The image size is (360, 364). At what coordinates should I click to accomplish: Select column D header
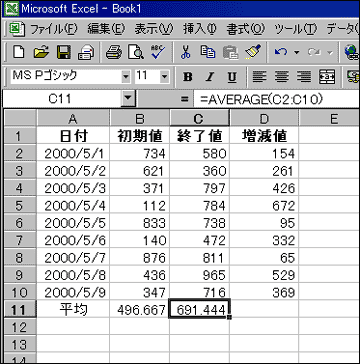264,118
